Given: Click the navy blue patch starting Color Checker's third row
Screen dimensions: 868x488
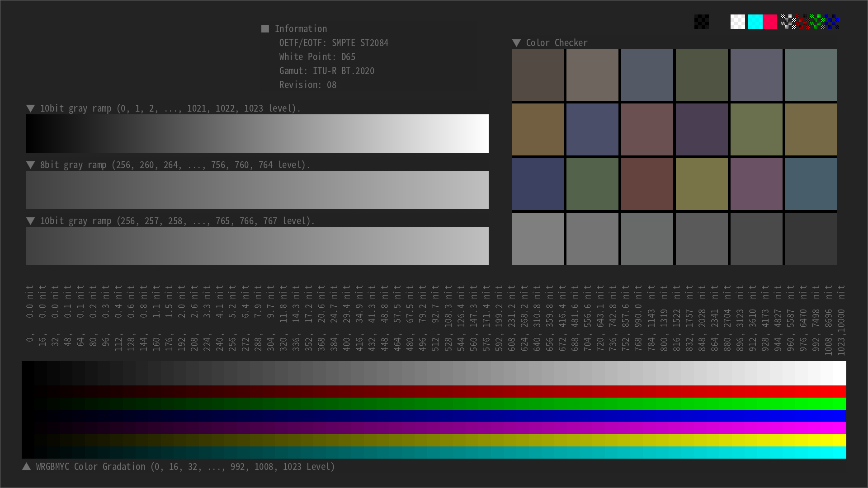Looking at the screenshot, I should pyautogui.click(x=538, y=184).
